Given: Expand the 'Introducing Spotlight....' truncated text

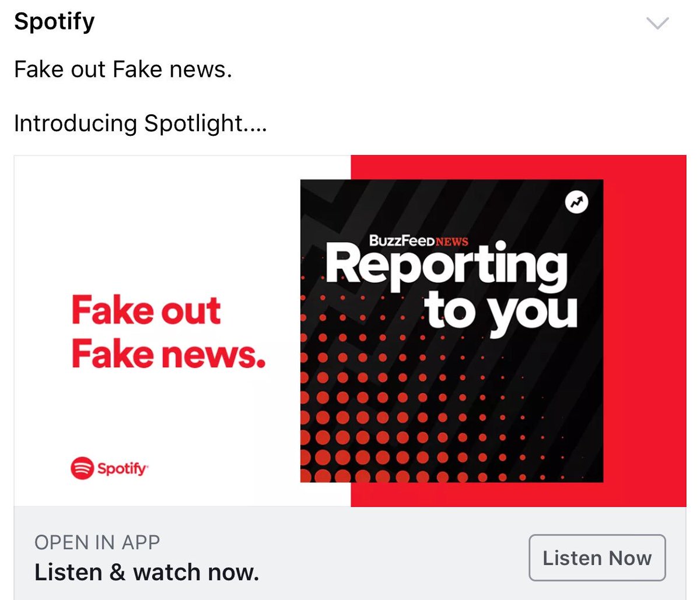Looking at the screenshot, I should coord(140,124).
